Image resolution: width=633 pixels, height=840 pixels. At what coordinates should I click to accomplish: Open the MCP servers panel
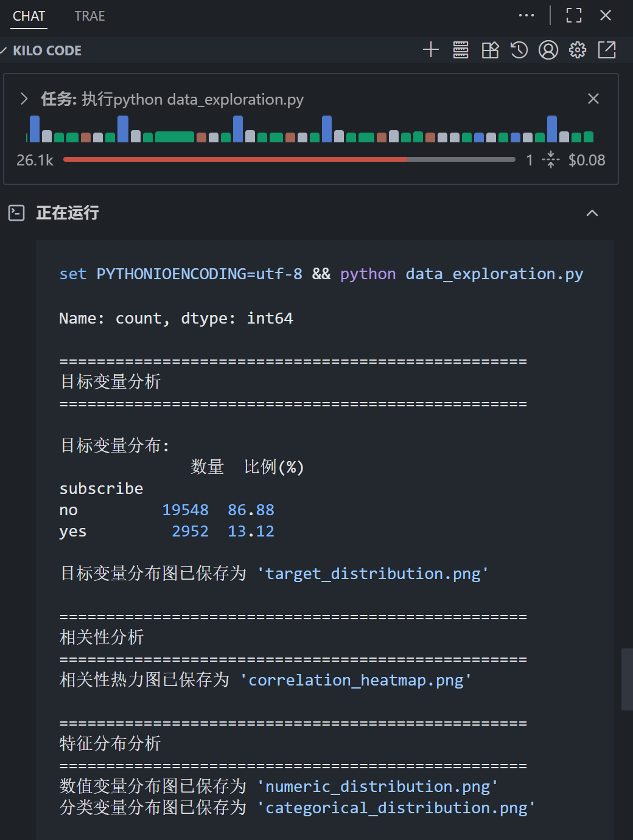pyautogui.click(x=461, y=50)
